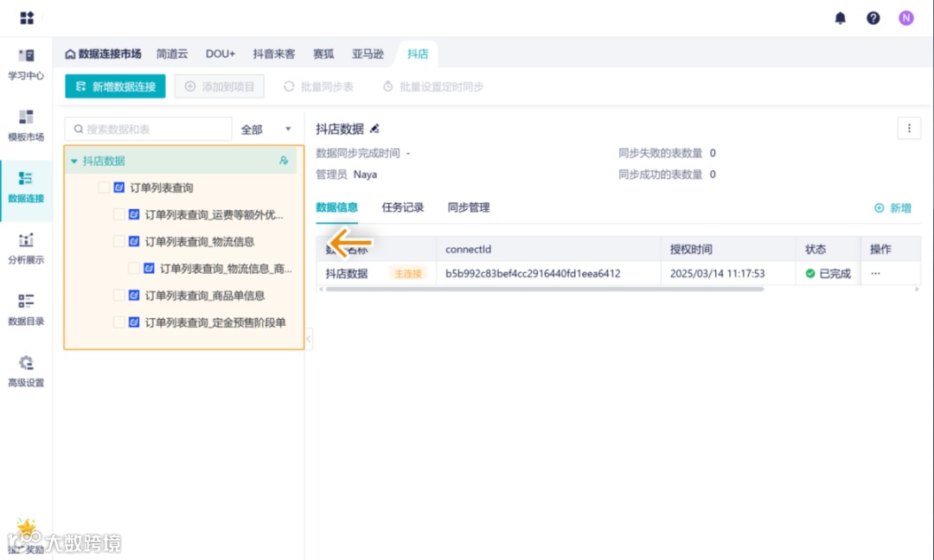Check the 订单列表查询 checkbox
The image size is (934, 560).
tap(104, 188)
